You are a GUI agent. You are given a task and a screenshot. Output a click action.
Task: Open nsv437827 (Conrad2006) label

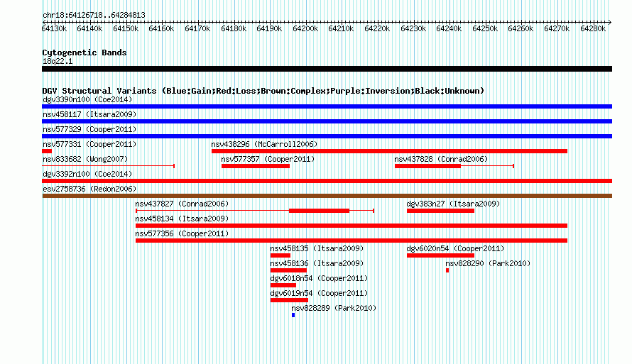[x=182, y=204]
